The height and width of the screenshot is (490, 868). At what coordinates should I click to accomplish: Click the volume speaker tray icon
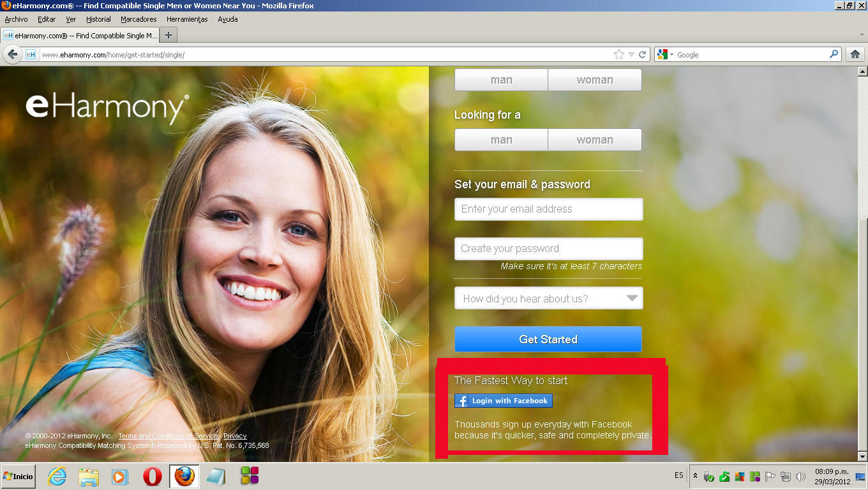coord(801,477)
